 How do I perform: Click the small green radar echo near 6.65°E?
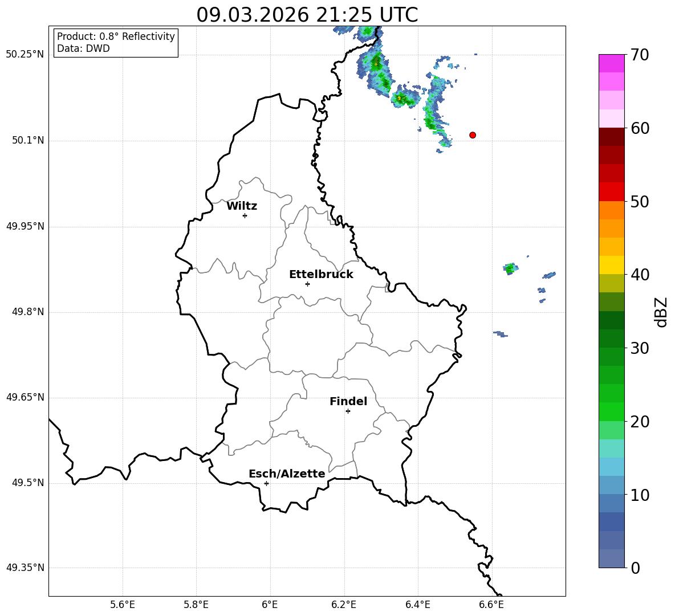511,269
